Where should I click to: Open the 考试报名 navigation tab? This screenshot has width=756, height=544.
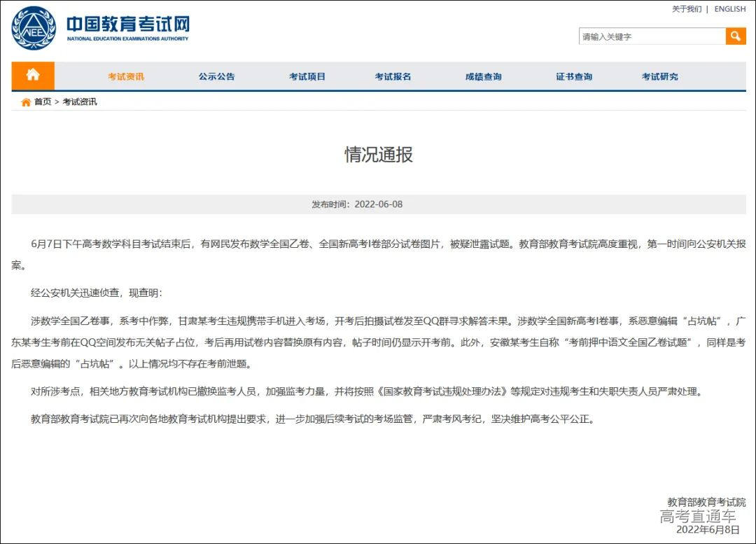pos(393,77)
